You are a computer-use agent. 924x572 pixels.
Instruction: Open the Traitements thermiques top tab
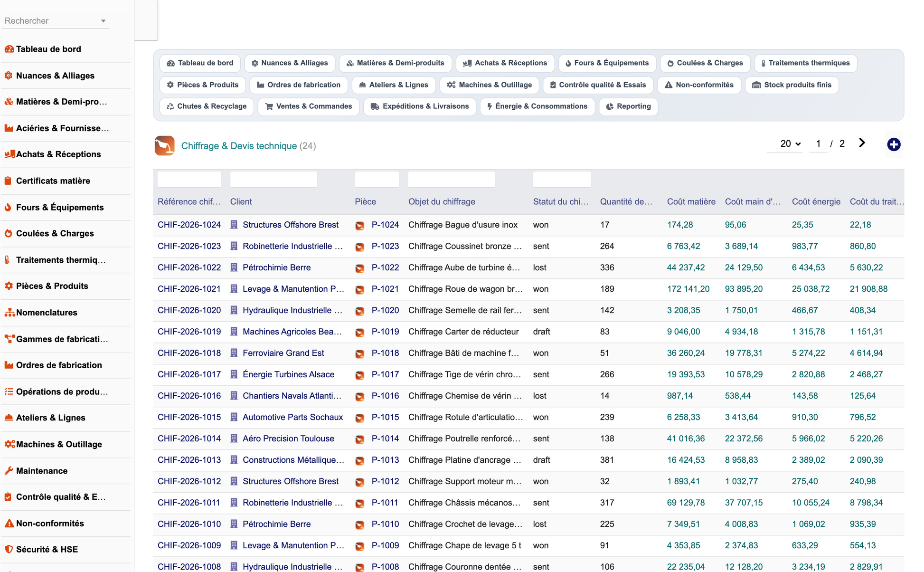click(x=805, y=63)
